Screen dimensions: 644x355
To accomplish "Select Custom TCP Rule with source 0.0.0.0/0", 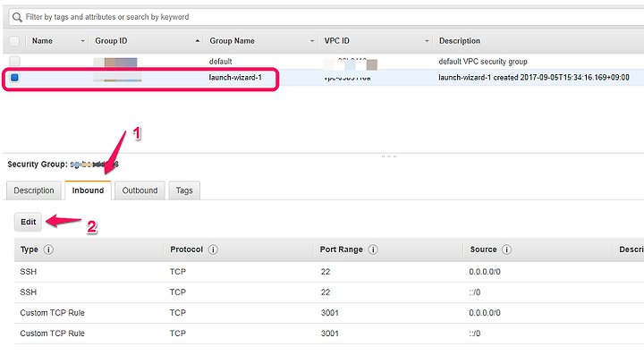I will point(329,313).
